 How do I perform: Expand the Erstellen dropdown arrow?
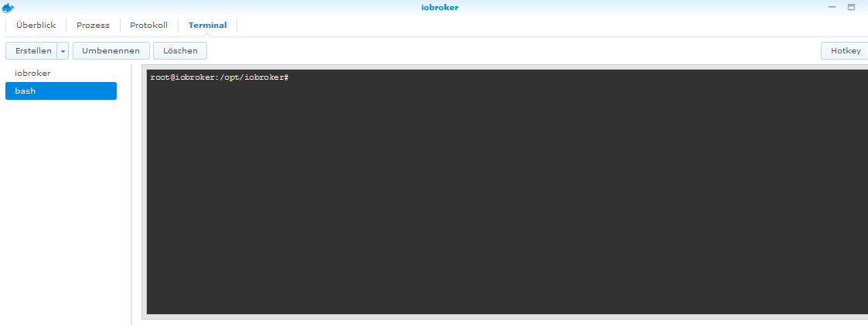[63, 50]
